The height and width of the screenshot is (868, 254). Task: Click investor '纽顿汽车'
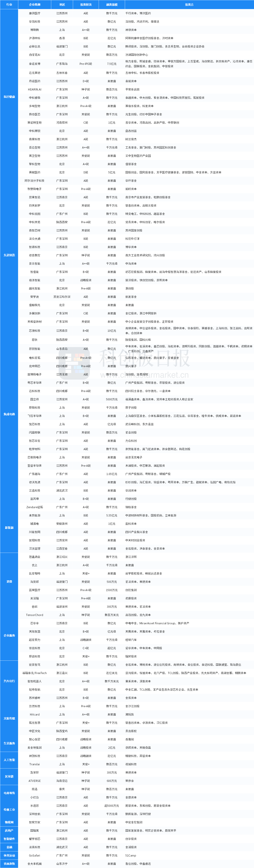(x=131, y=640)
